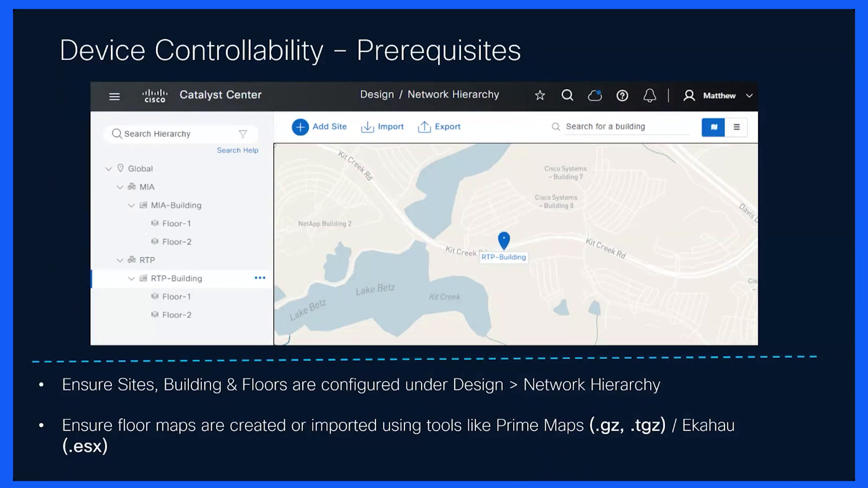Collapse the MIA site chevron
The width and height of the screenshot is (868, 488).
(x=120, y=187)
